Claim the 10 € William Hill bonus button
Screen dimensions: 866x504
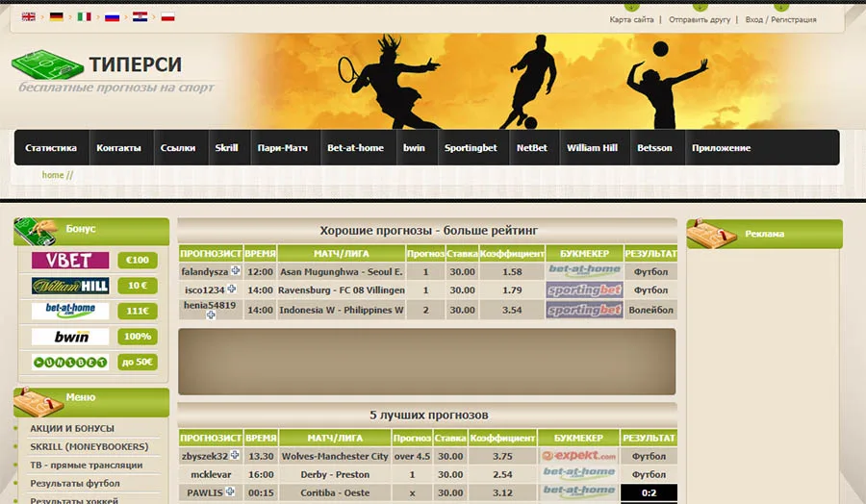coord(138,286)
